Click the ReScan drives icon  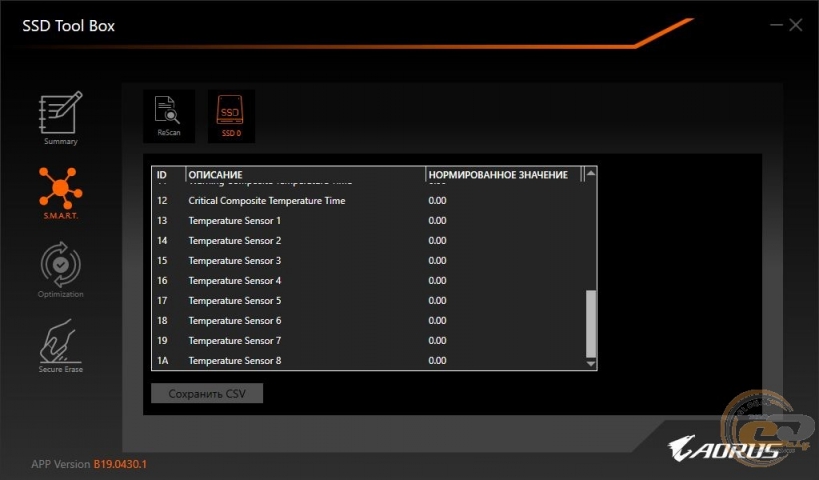[169, 116]
